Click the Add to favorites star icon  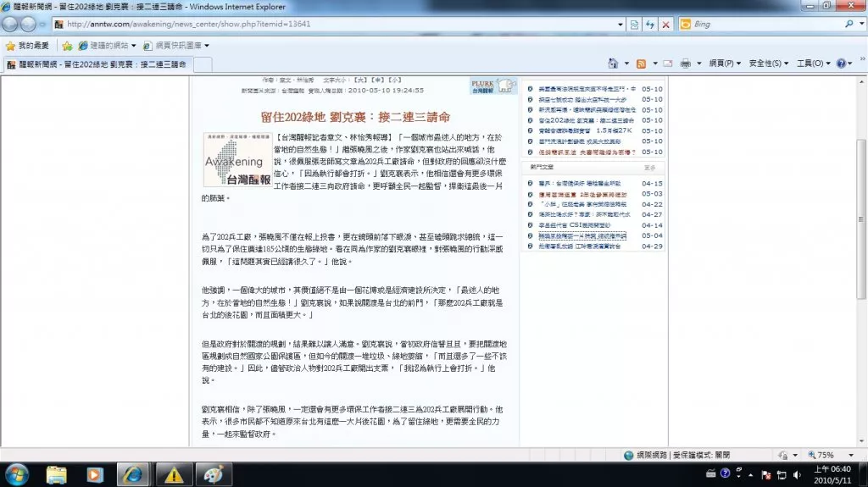coord(67,45)
